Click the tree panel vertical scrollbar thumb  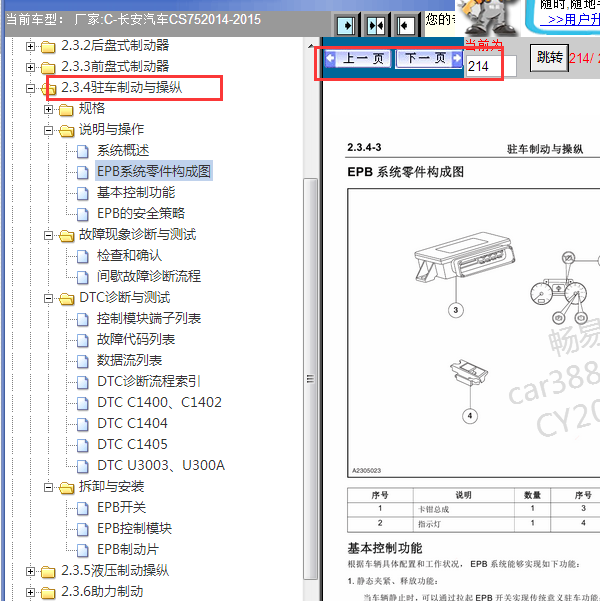pyautogui.click(x=310, y=379)
